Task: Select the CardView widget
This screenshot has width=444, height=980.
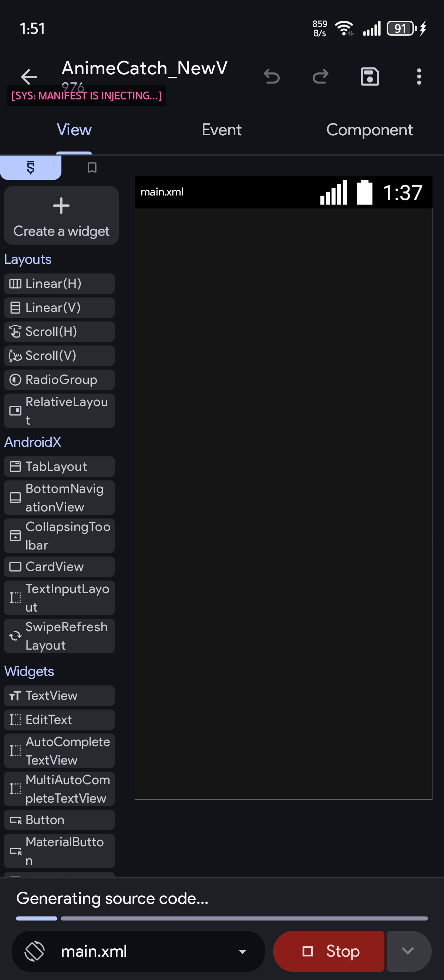Action: (60, 566)
